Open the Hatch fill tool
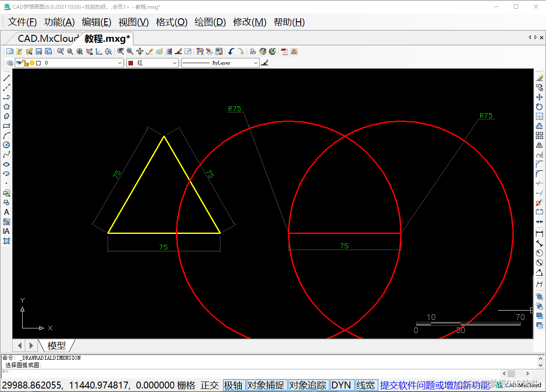This screenshot has width=546, height=392. (x=7, y=241)
